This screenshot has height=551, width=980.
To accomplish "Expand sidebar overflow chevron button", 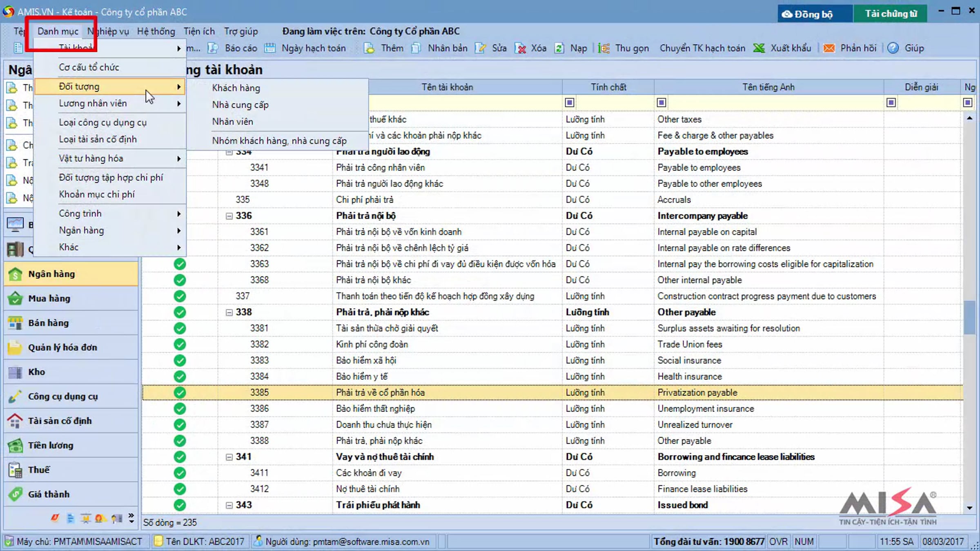I will pos(131,518).
